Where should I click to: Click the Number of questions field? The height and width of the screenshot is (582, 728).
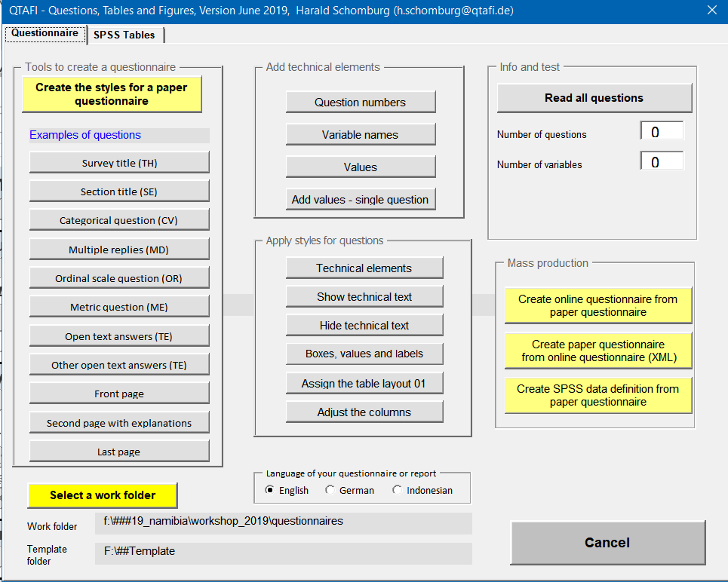tap(662, 132)
